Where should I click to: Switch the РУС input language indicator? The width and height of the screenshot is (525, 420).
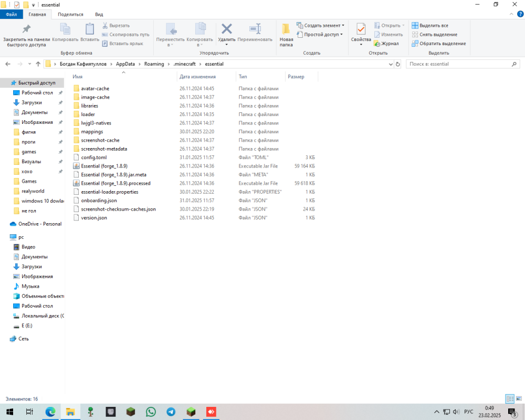click(x=469, y=412)
